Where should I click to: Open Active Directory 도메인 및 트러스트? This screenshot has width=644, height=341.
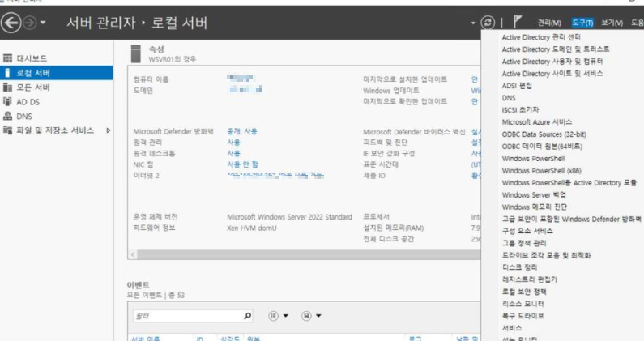coord(555,49)
